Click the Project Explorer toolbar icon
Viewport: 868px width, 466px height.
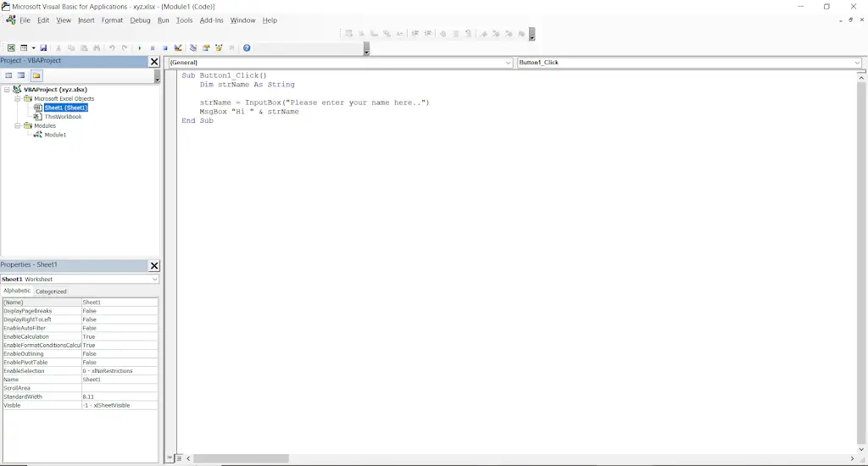coord(192,48)
